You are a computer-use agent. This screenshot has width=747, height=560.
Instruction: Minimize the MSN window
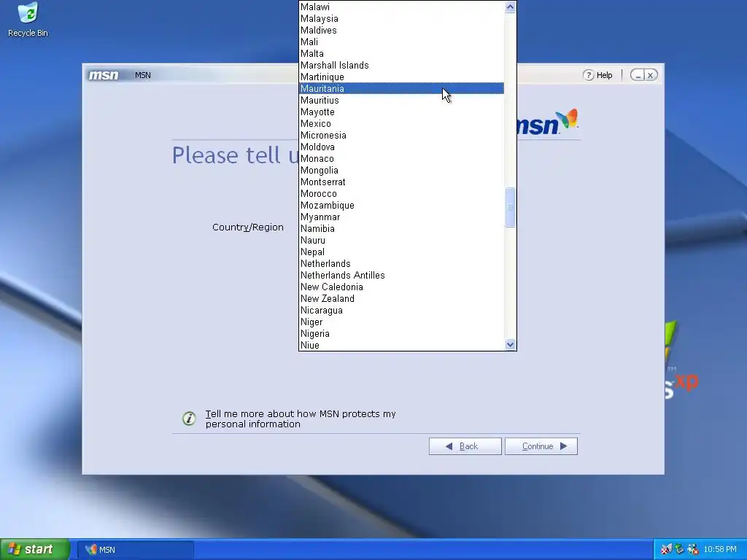pyautogui.click(x=638, y=75)
